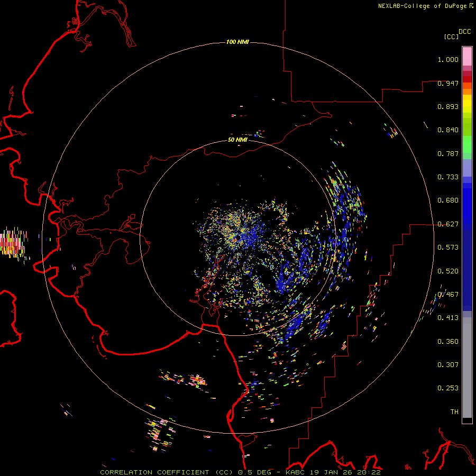Click the 0.573 scale value
Image resolution: width=476 pixels, height=476 pixels.
coord(448,248)
